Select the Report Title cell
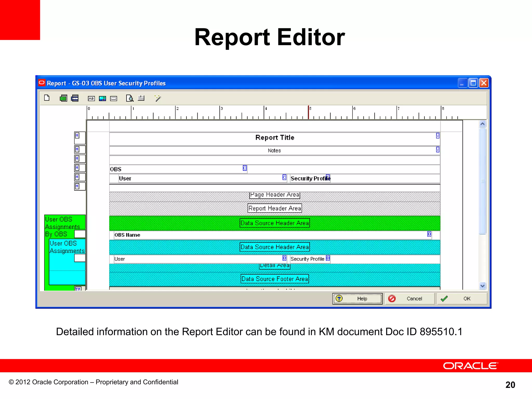The width and height of the screenshot is (532, 399). (x=275, y=139)
